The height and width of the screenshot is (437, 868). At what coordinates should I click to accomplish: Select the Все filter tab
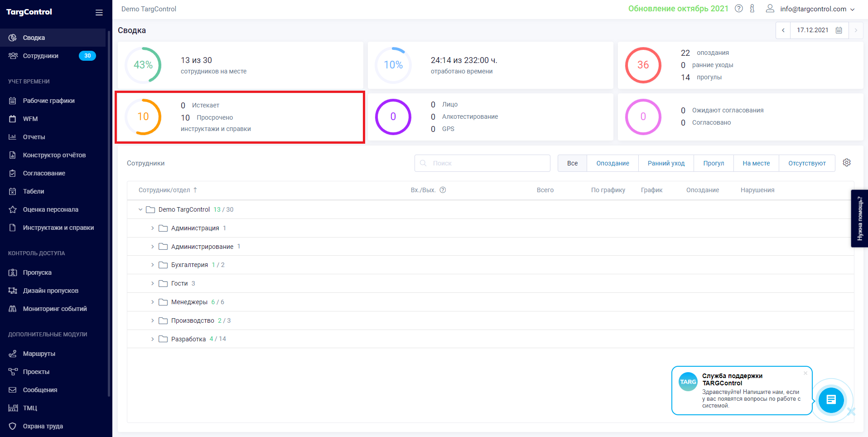click(572, 163)
